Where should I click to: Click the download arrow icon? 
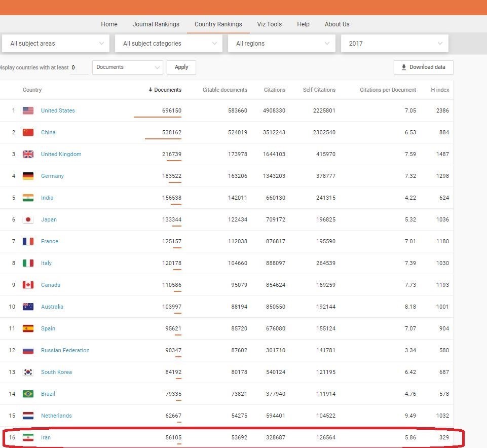tap(403, 67)
